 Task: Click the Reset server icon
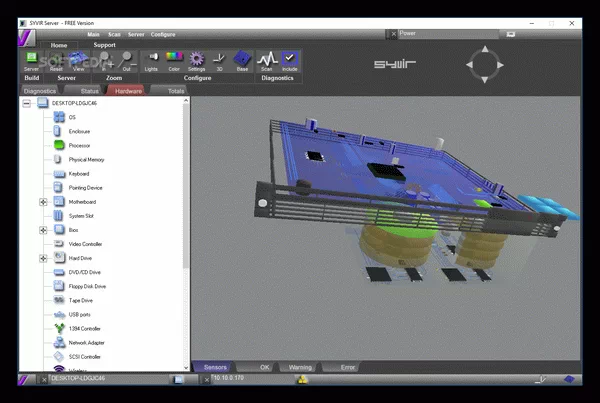tap(56, 59)
